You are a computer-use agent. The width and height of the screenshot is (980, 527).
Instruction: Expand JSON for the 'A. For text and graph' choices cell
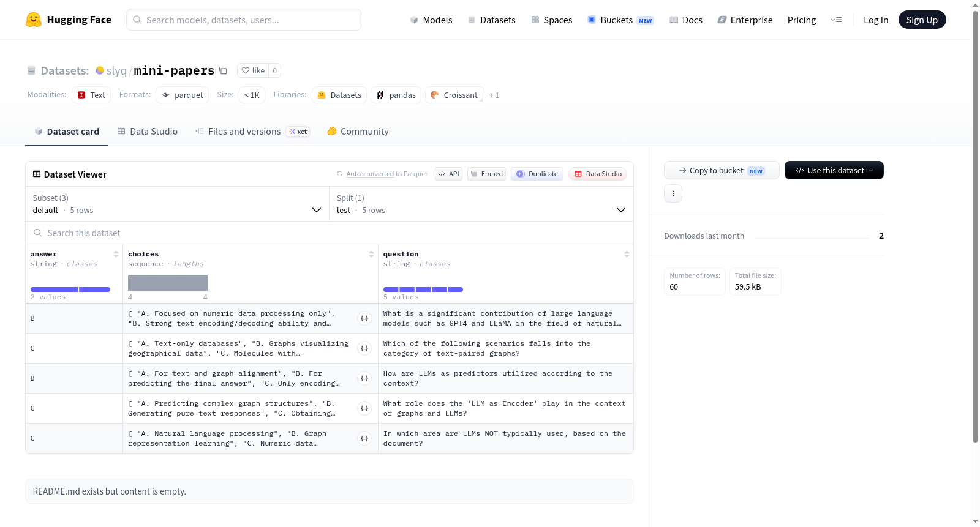pos(364,378)
